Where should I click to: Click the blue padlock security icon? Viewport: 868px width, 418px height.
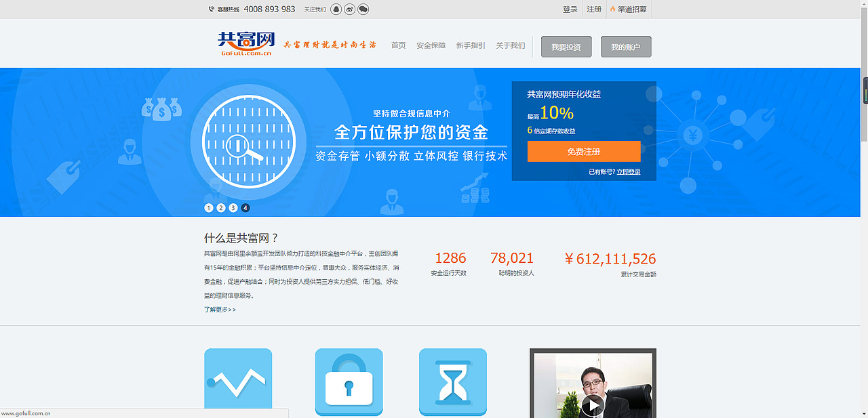click(349, 382)
